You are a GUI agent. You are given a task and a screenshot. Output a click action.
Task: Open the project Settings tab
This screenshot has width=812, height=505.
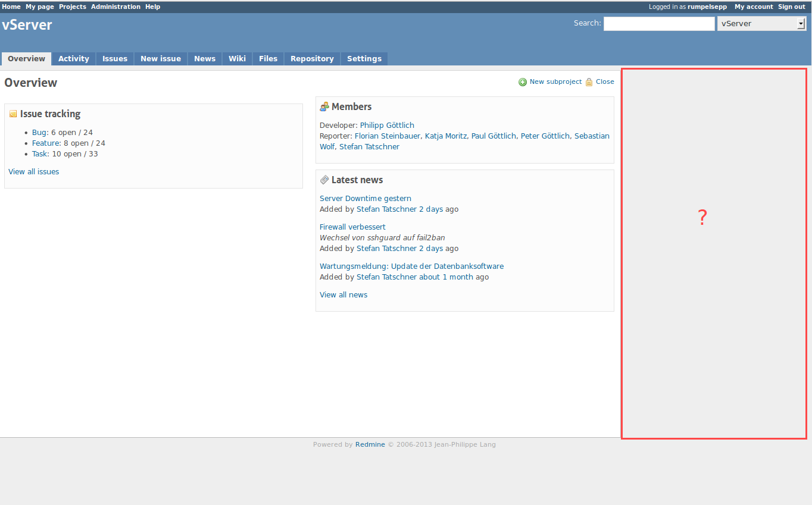click(x=364, y=59)
